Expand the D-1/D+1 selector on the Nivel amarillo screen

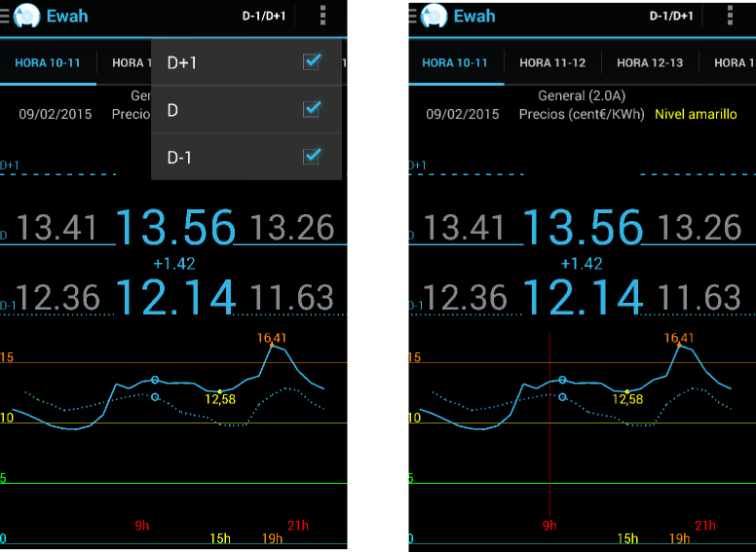click(671, 17)
